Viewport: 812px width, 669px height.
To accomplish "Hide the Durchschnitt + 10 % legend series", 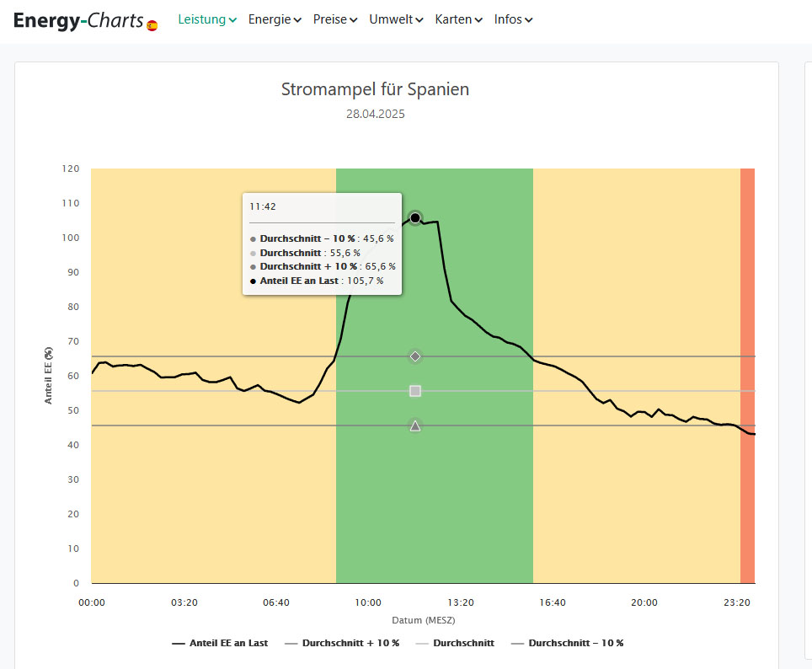I will [x=342, y=643].
